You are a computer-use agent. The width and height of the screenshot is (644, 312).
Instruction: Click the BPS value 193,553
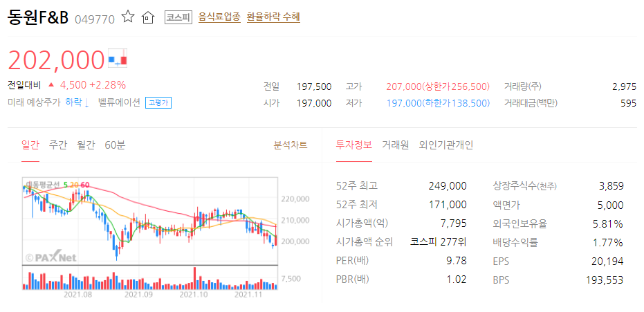[x=605, y=280]
